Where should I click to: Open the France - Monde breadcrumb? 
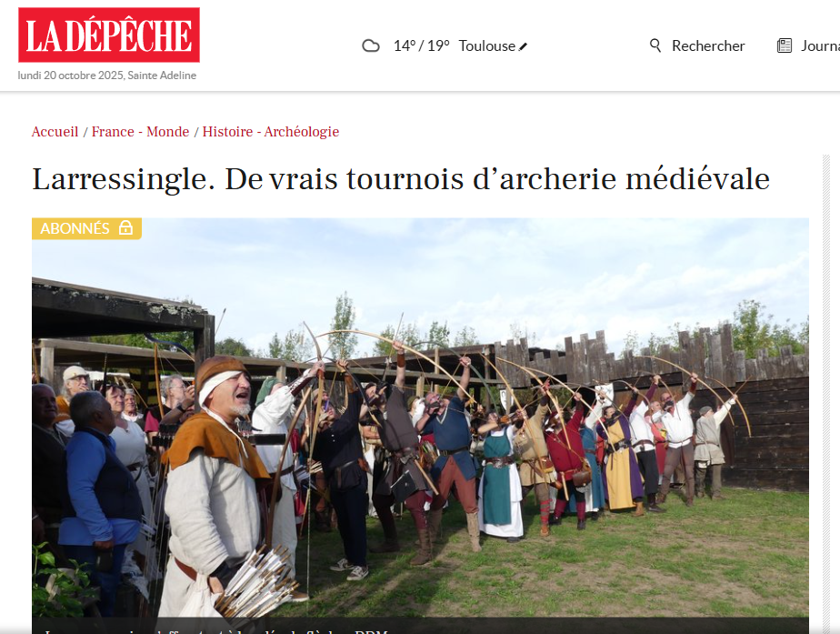click(x=140, y=132)
